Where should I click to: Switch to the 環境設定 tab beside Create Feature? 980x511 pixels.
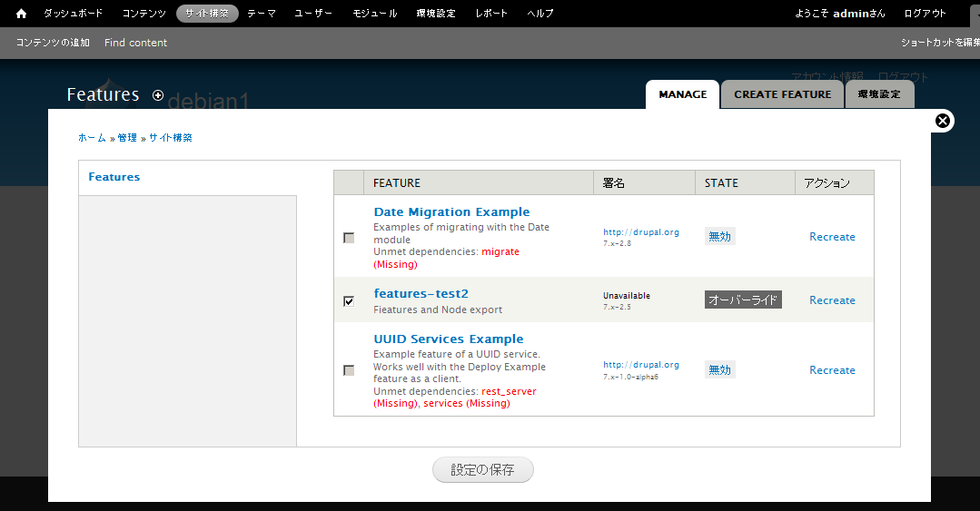pyautogui.click(x=879, y=94)
